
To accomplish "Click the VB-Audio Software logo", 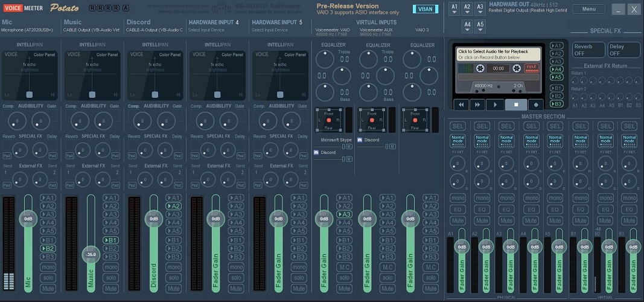I will (x=221, y=7).
